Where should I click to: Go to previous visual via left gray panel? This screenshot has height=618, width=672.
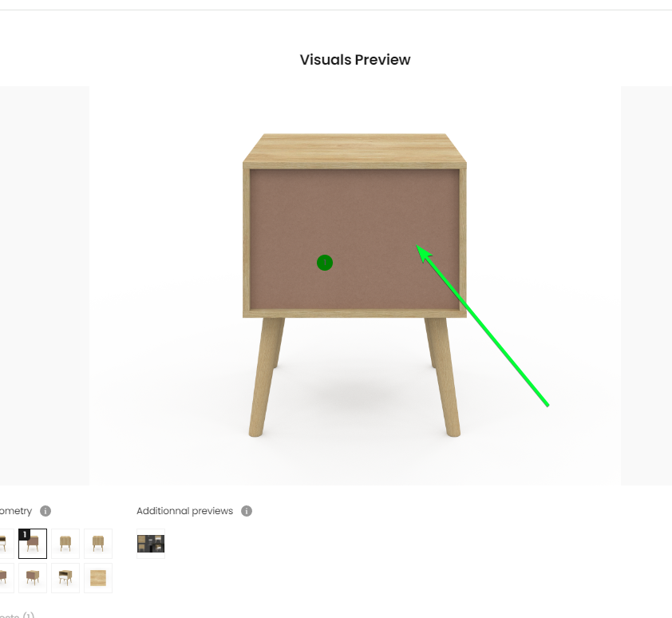pos(45,286)
